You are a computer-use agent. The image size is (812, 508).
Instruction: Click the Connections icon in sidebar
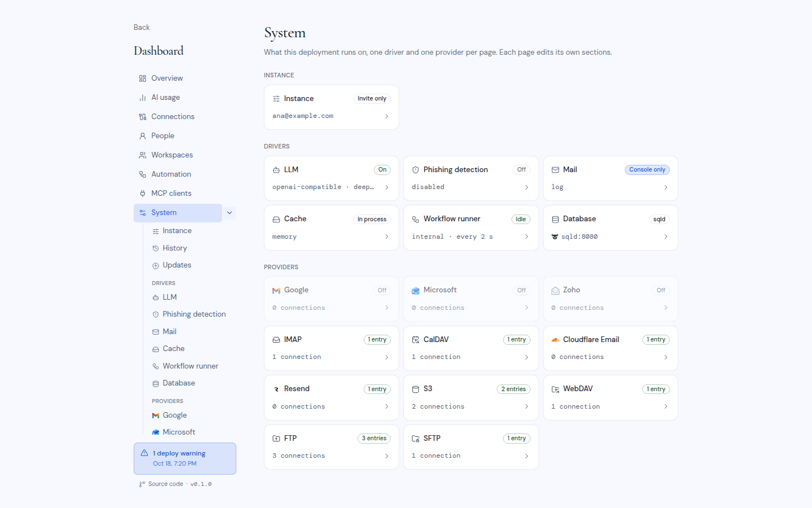143,117
